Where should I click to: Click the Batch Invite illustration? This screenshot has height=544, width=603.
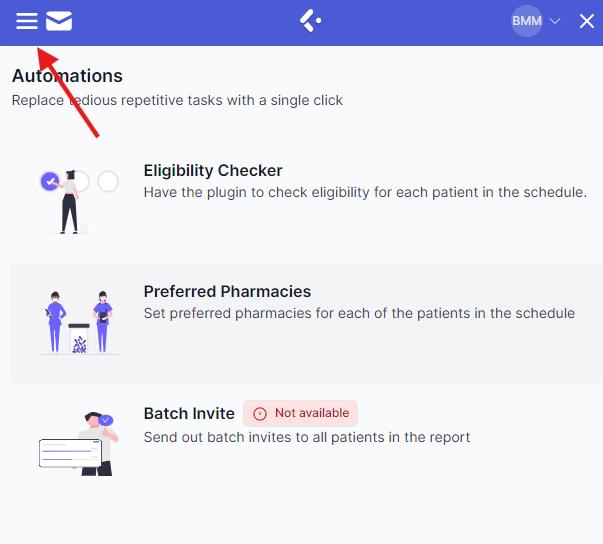78,443
